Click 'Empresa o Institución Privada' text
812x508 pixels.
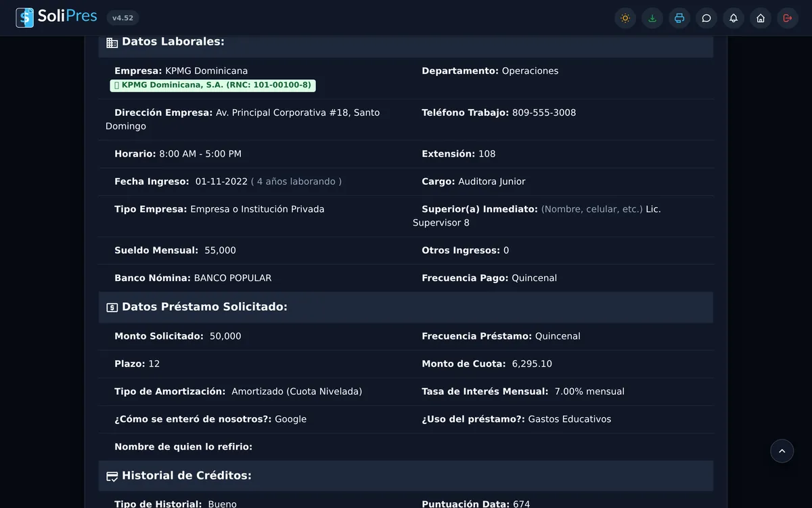pyautogui.click(x=257, y=210)
